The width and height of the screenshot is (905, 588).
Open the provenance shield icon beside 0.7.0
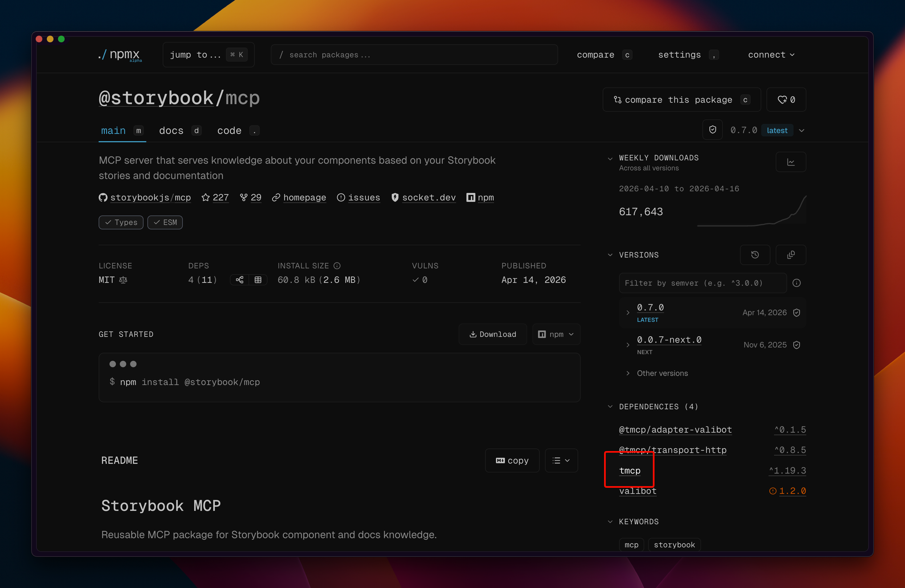[x=712, y=130]
